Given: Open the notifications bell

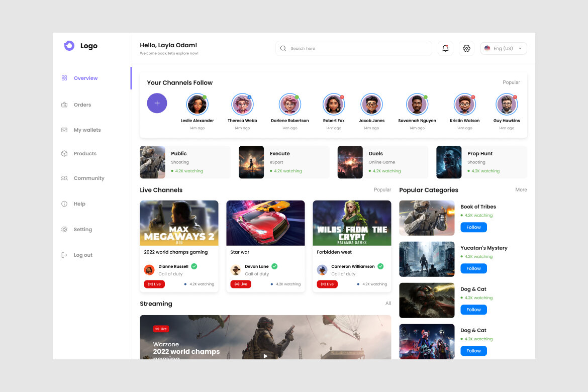Looking at the screenshot, I should pyautogui.click(x=445, y=48).
